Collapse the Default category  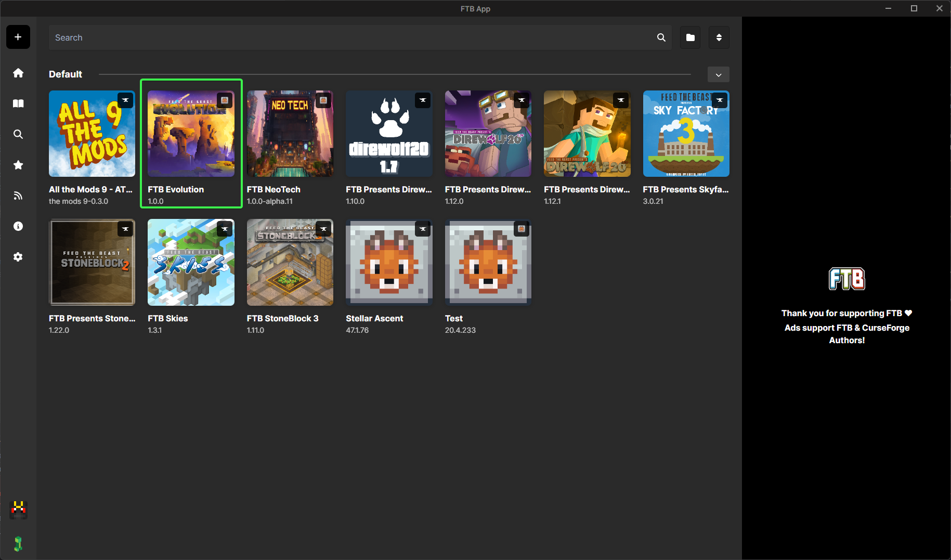click(719, 74)
